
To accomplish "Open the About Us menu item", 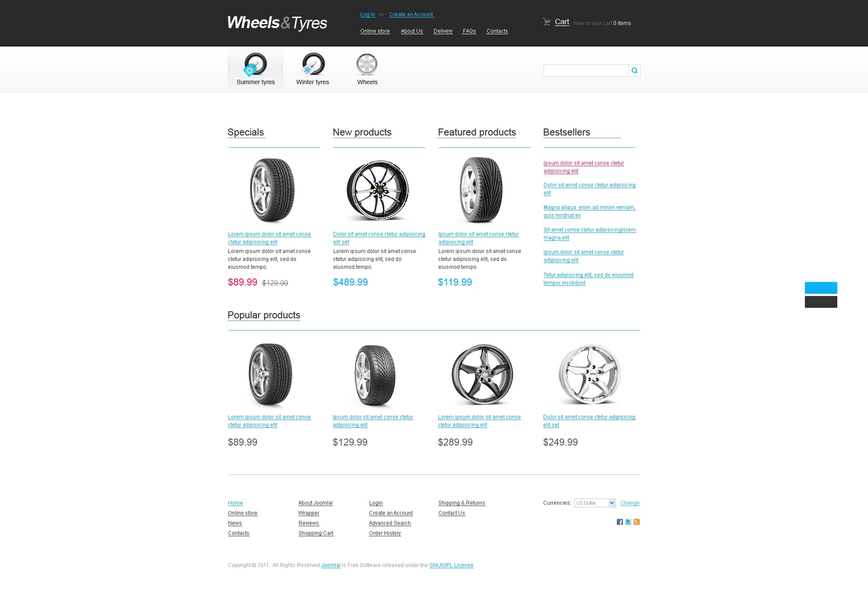I will tap(412, 31).
